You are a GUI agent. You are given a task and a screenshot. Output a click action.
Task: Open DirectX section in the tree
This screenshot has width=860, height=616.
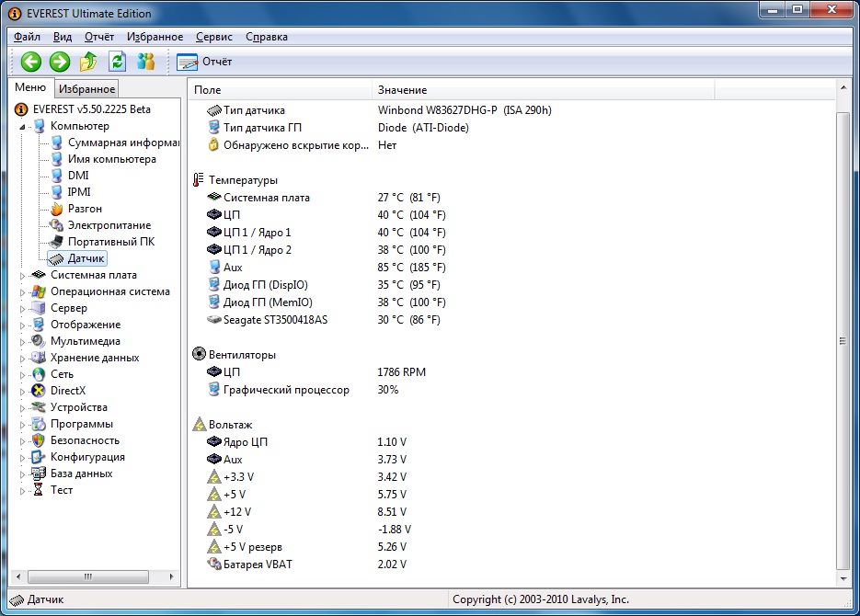pos(67,391)
